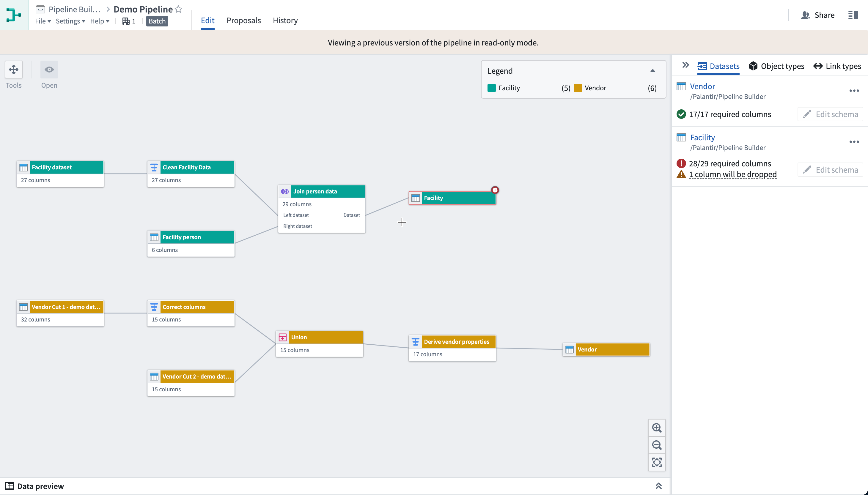Image resolution: width=868 pixels, height=495 pixels.
Task: Click the Pipeline Buil... breadcrumb
Action: pyautogui.click(x=75, y=9)
